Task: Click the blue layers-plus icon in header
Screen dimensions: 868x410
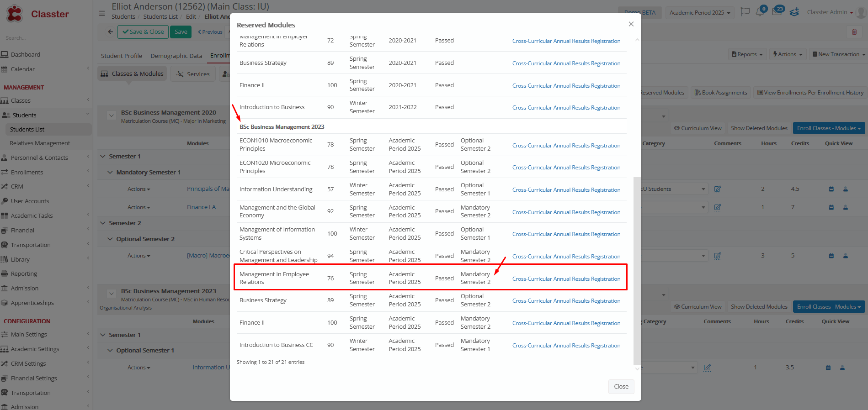Action: click(794, 12)
